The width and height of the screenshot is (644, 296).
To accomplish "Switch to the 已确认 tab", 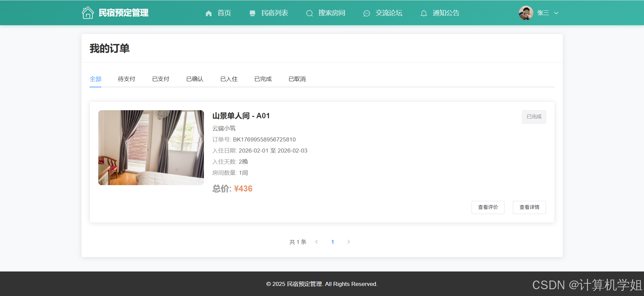I will coord(195,79).
